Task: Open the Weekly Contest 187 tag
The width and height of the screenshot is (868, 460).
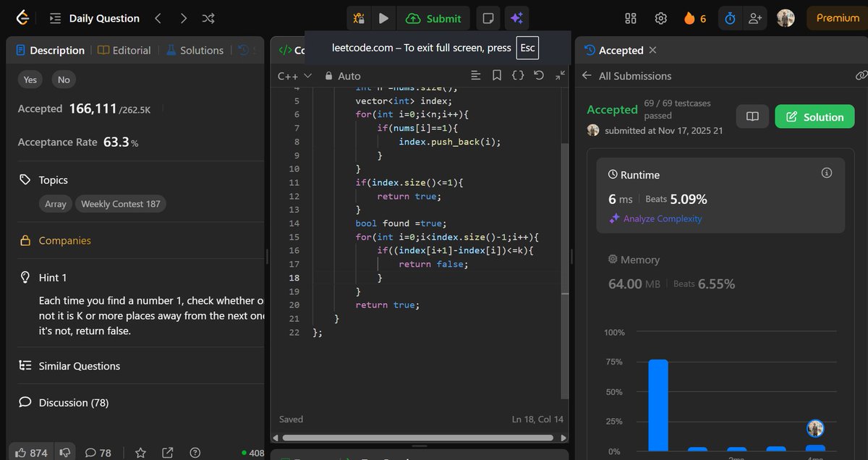Action: point(121,204)
